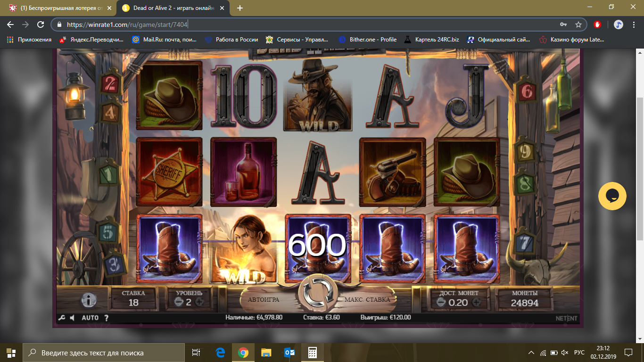This screenshot has height=362, width=644.
Task: Click the payline 9 badge
Action: pos(524,151)
